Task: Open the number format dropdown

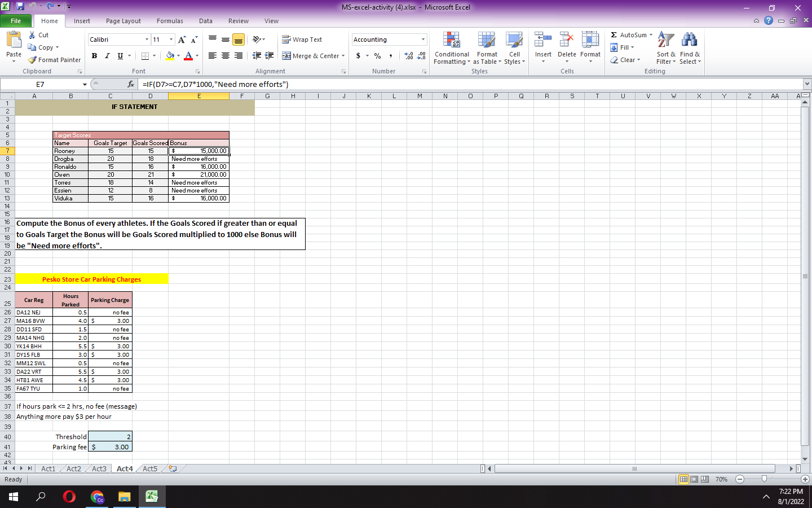Action: [x=423, y=40]
